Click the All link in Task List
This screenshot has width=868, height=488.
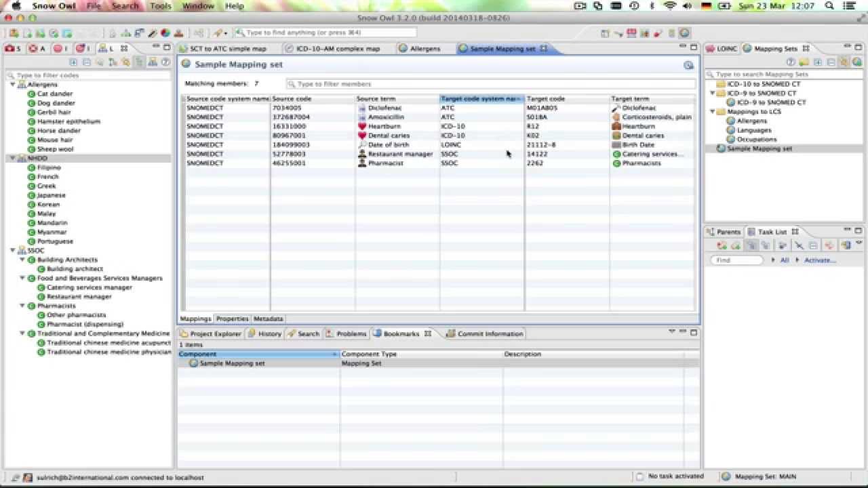coord(785,260)
